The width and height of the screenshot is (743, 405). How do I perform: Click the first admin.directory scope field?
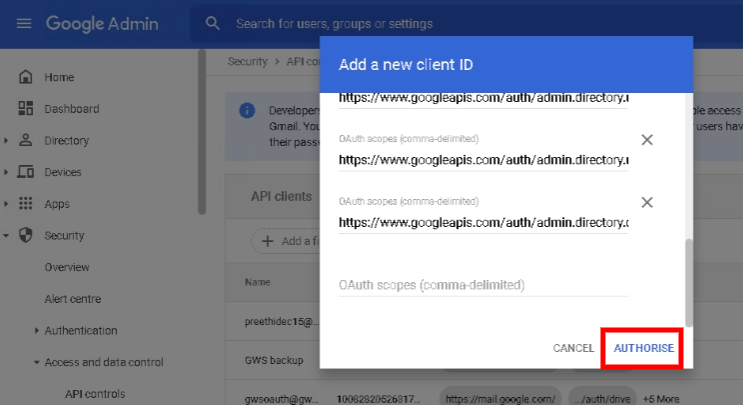click(483, 99)
